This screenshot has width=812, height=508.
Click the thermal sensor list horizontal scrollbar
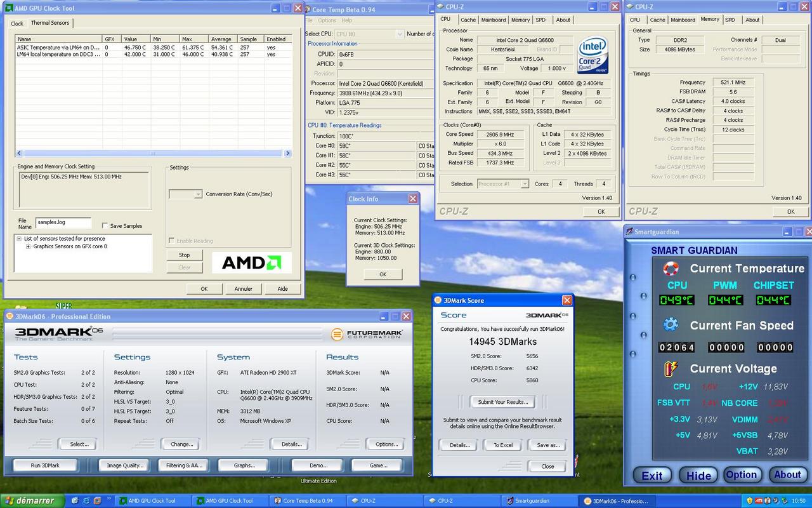[x=152, y=153]
